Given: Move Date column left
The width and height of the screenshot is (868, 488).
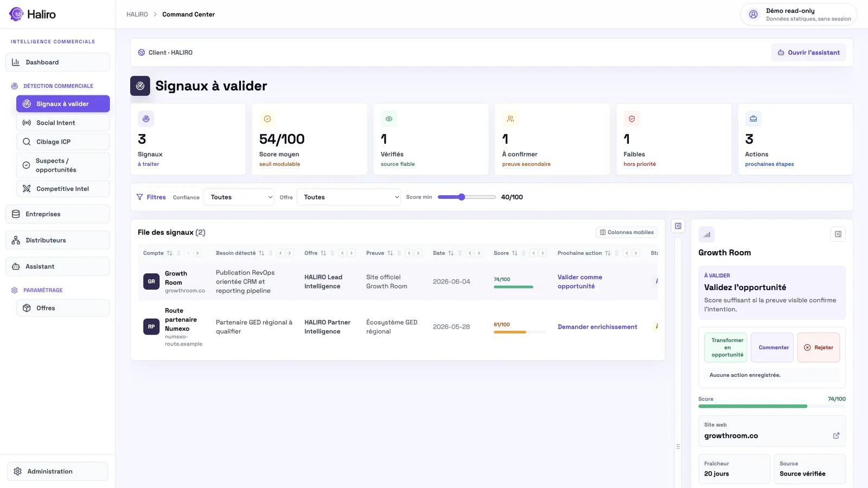Looking at the screenshot, I should [x=470, y=253].
